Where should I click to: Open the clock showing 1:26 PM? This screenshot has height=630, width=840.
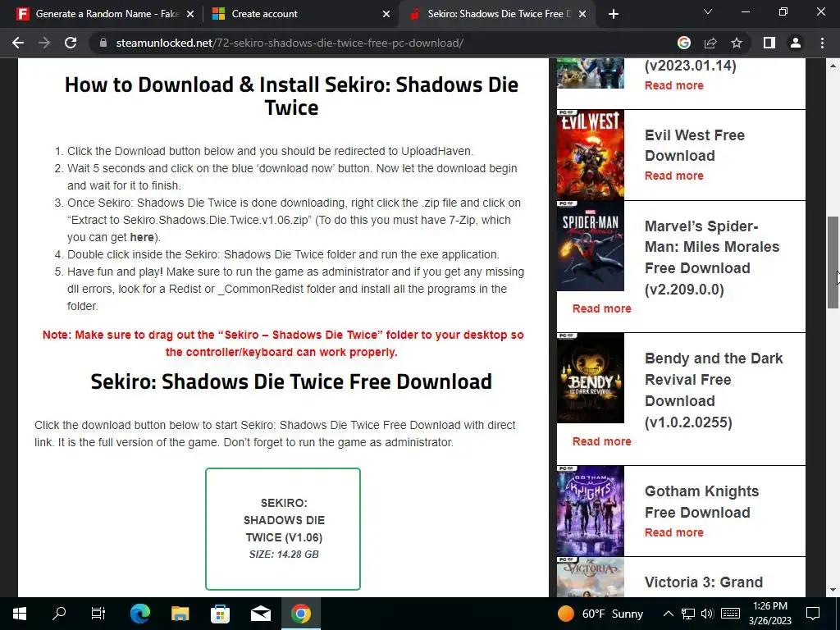point(769,614)
